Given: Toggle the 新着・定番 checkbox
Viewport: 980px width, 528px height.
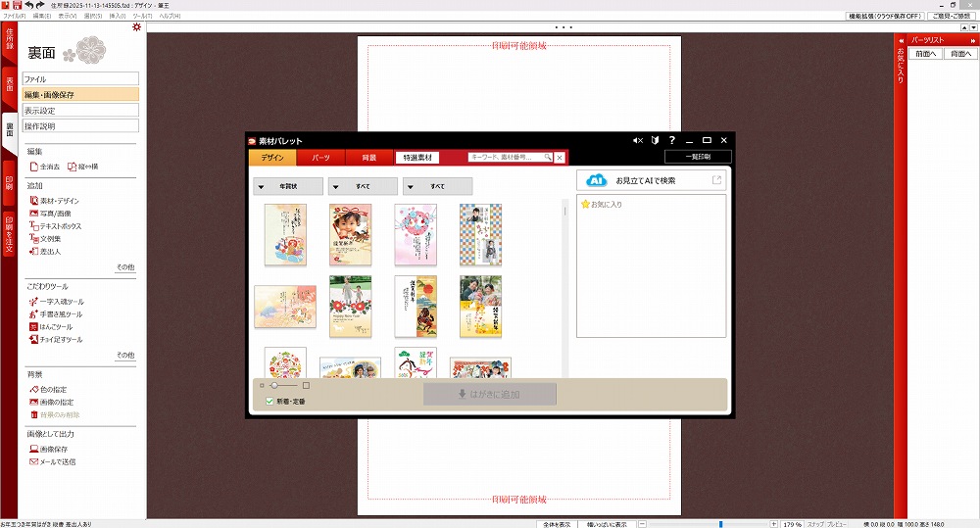Looking at the screenshot, I should coord(269,402).
